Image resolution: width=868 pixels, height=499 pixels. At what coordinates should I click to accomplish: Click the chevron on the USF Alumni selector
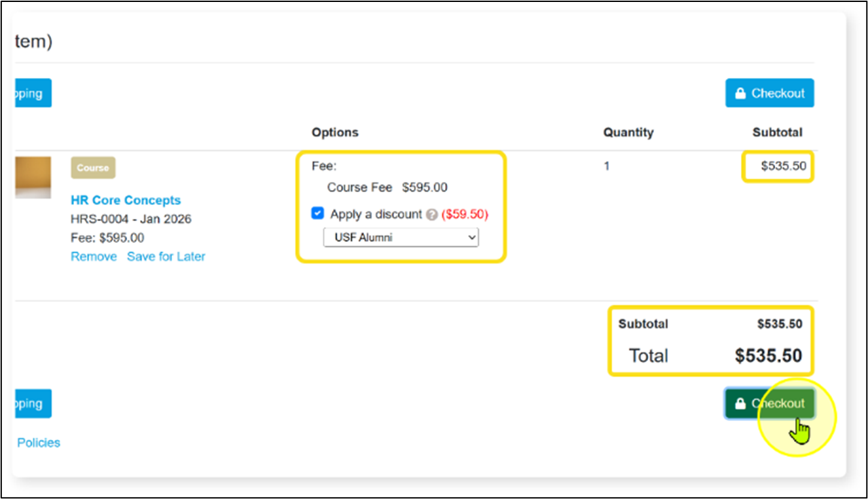pos(473,237)
